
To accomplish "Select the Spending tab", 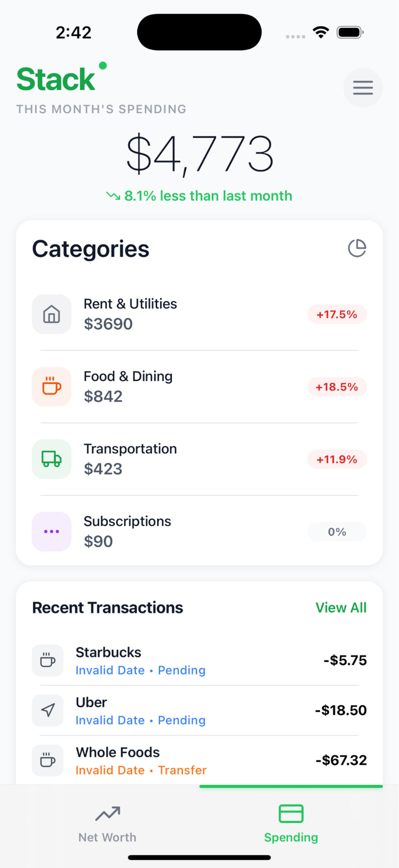I will click(291, 823).
